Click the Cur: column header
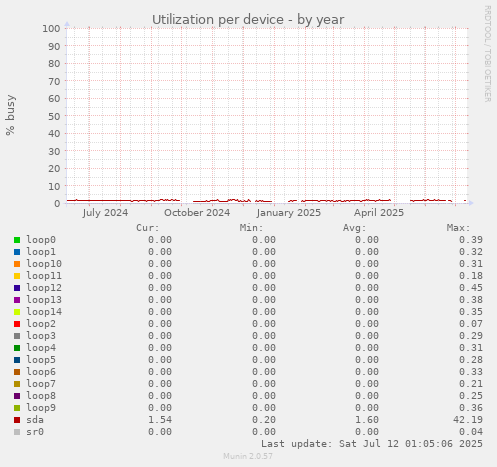This screenshot has width=497, height=467. (148, 228)
